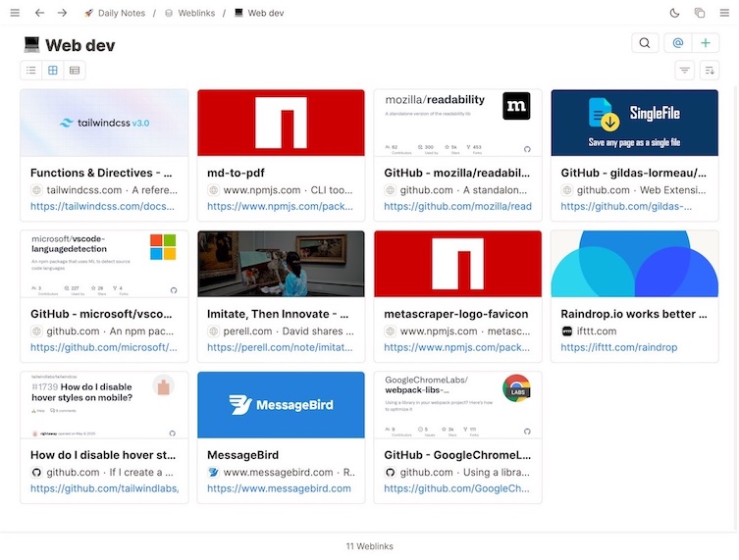Open metascraper-logo-favicon npm thumbnail
This screenshot has height=560, width=739.
click(457, 264)
